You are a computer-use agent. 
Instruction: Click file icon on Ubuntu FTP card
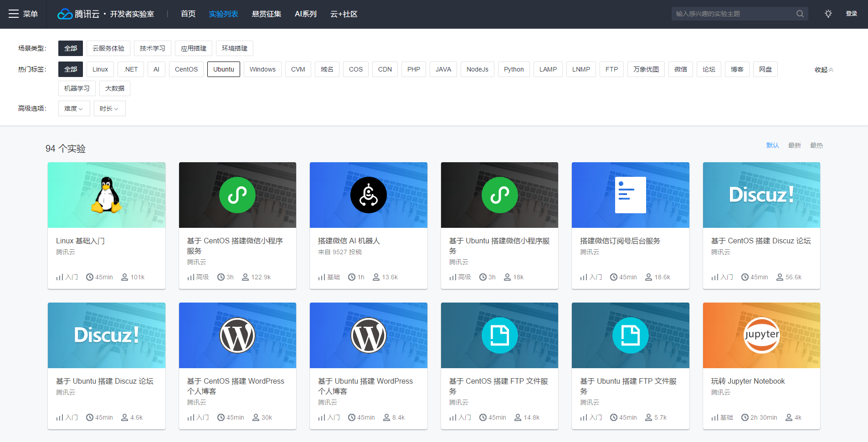click(631, 335)
